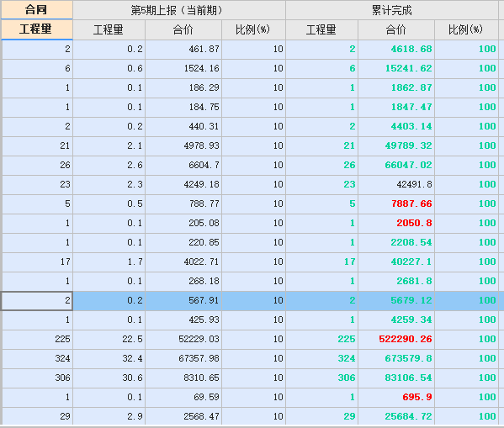Click the green cumulative total 1862.87

(396, 87)
